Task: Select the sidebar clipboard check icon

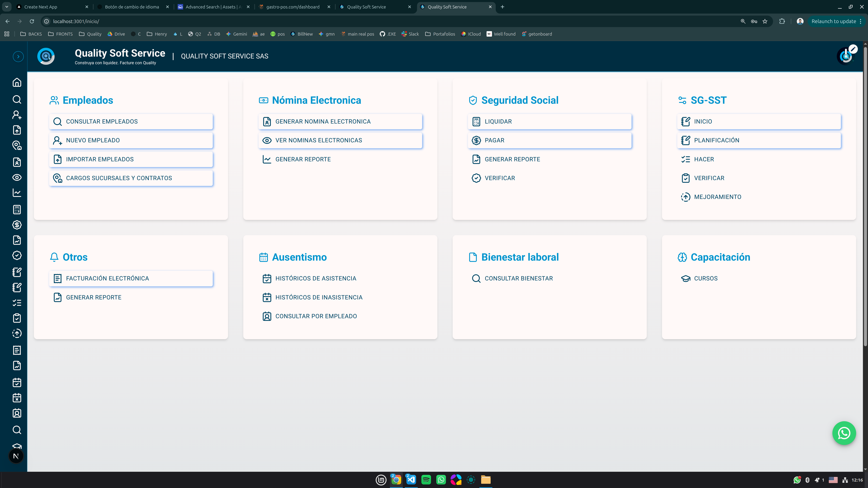Action: click(x=17, y=318)
